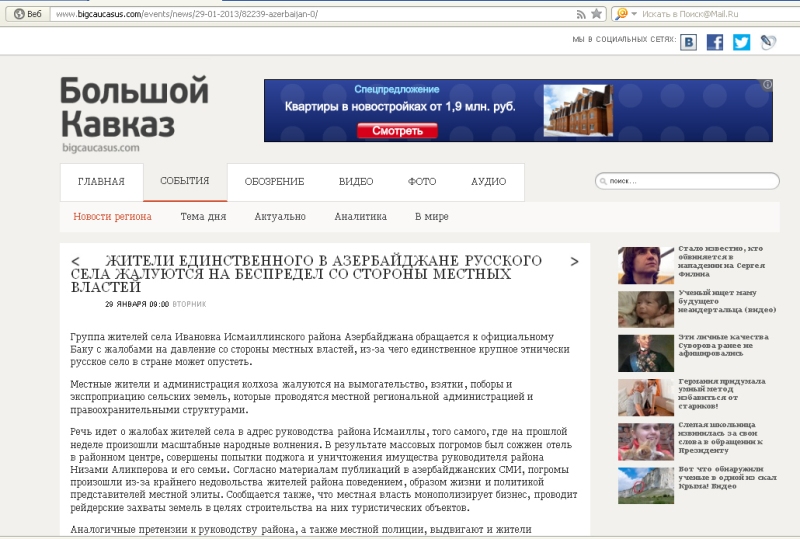Image resolution: width=800 pixels, height=539 pixels.
Task: Open the search engine dropdown arrow
Action: coord(633,14)
